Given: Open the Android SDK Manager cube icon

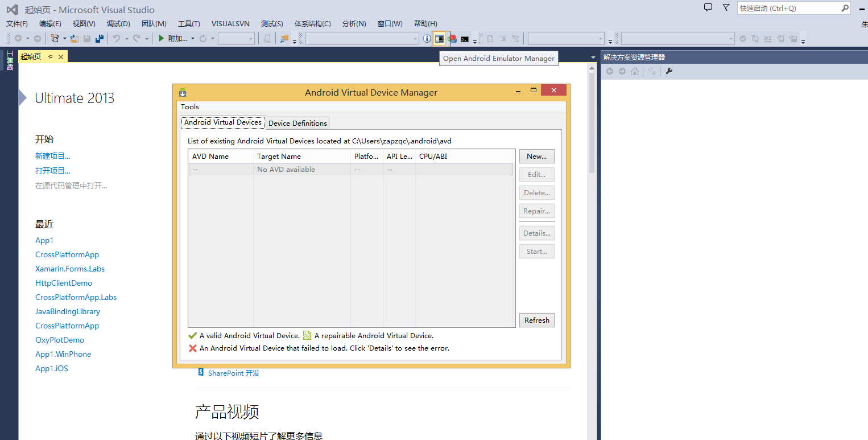Looking at the screenshot, I should click(x=452, y=39).
